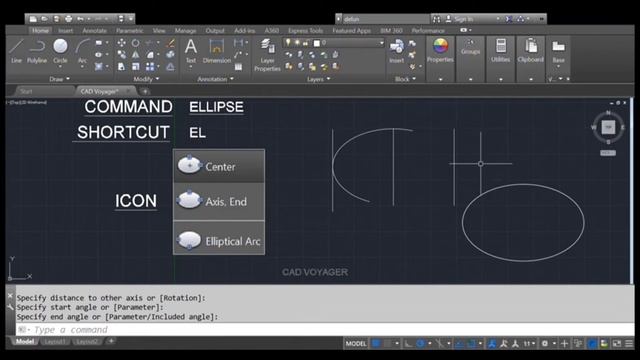The width and height of the screenshot is (640, 360).
Task: Toggle the grid display in status bar
Action: point(376,344)
